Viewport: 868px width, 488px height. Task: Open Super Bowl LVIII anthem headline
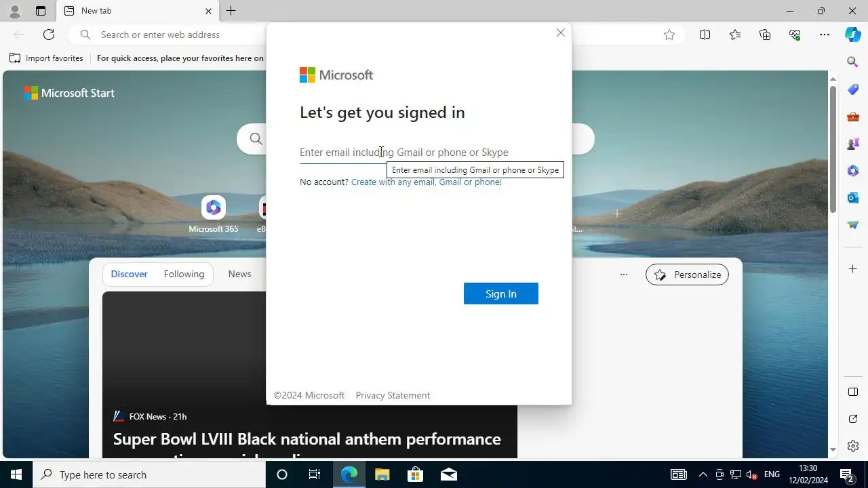(307, 441)
